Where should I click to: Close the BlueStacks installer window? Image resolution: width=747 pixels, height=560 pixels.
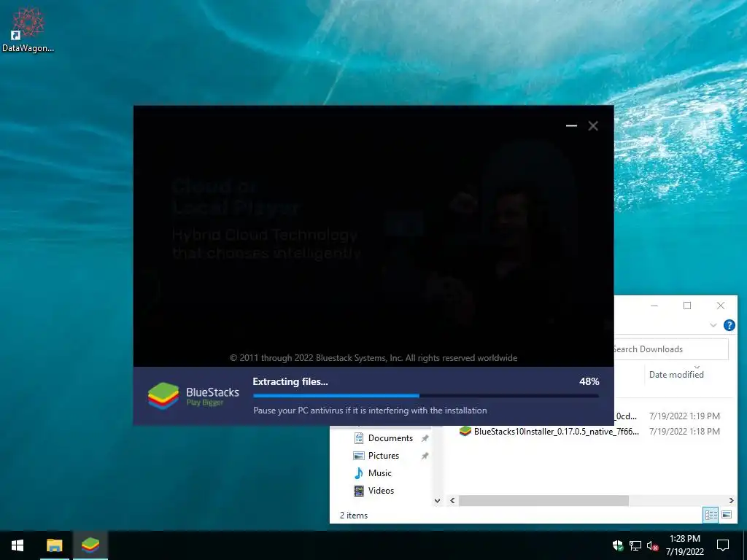pyautogui.click(x=593, y=125)
